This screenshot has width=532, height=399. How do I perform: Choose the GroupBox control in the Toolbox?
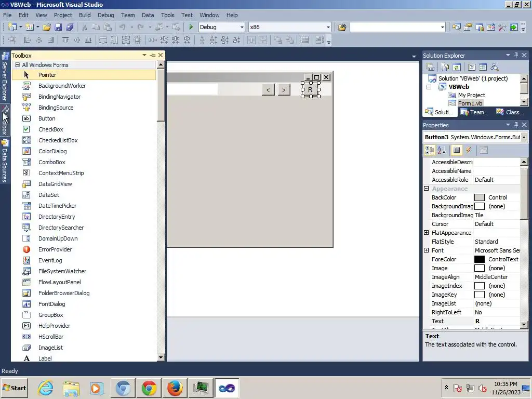click(x=84, y=315)
